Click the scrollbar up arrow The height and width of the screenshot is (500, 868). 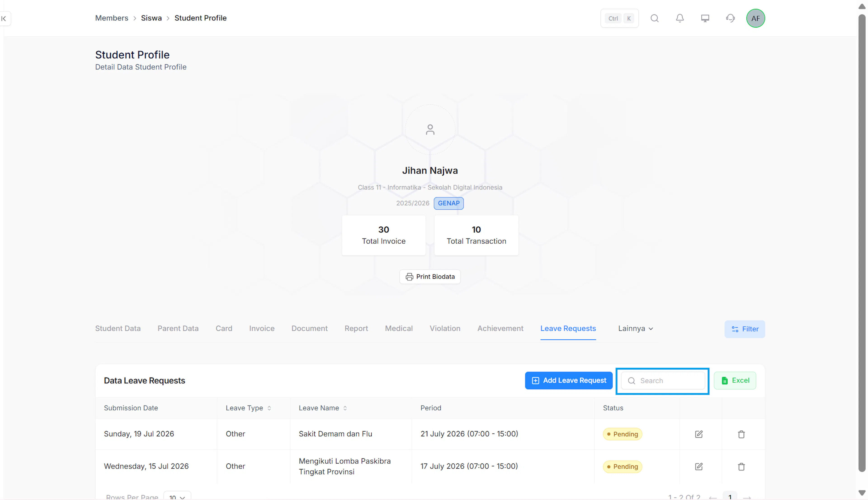pos(862,7)
